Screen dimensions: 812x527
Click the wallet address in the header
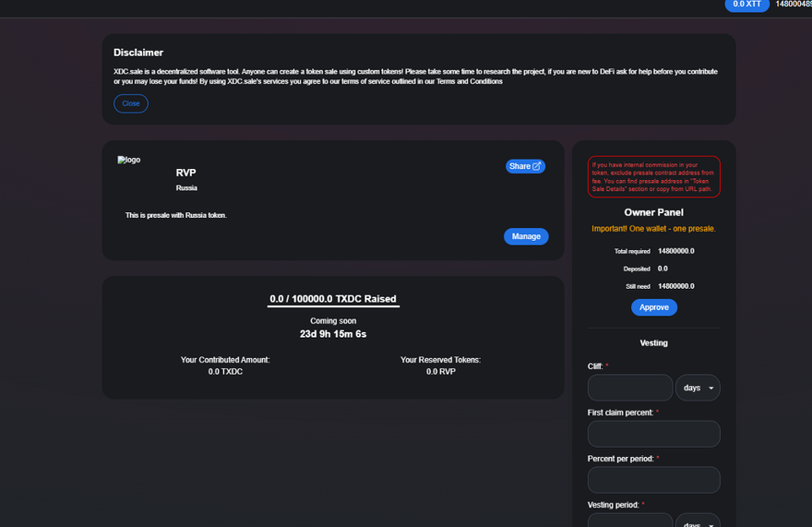(793, 5)
